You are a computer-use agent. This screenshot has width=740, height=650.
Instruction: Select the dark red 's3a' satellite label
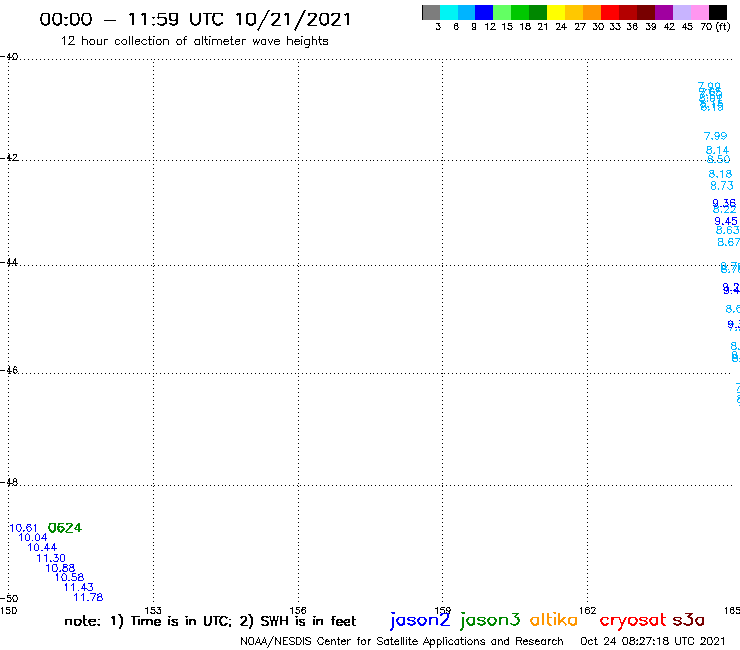tap(689, 620)
